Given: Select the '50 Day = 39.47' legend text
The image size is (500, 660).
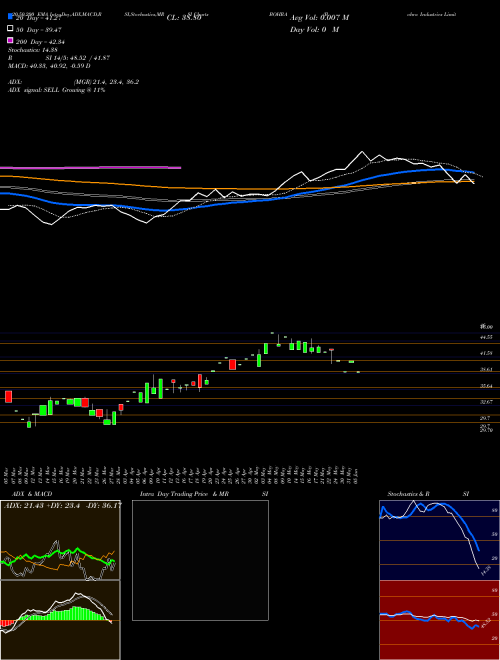Looking at the screenshot, I should (37, 29).
